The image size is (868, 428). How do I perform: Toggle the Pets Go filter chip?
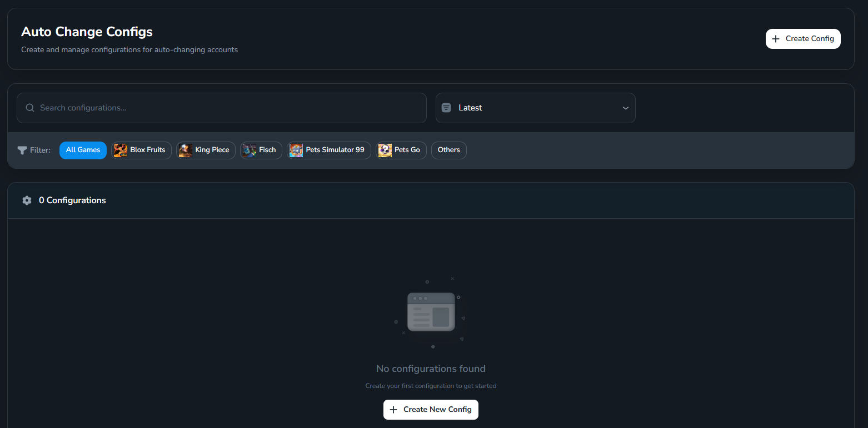[401, 150]
